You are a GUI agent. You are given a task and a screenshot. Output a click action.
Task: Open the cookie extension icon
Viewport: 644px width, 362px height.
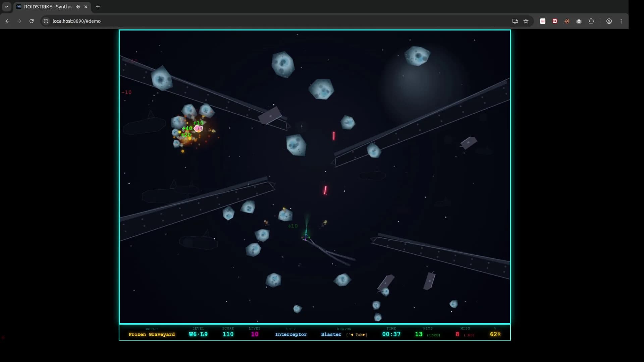click(x=567, y=21)
